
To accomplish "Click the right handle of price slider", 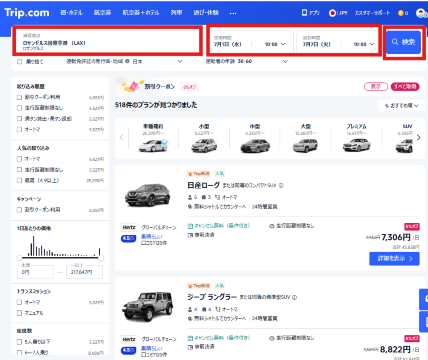I will pyautogui.click(x=101, y=258).
